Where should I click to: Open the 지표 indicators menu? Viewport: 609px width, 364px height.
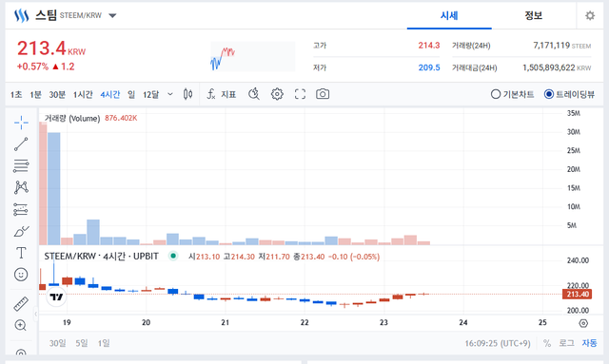222,94
